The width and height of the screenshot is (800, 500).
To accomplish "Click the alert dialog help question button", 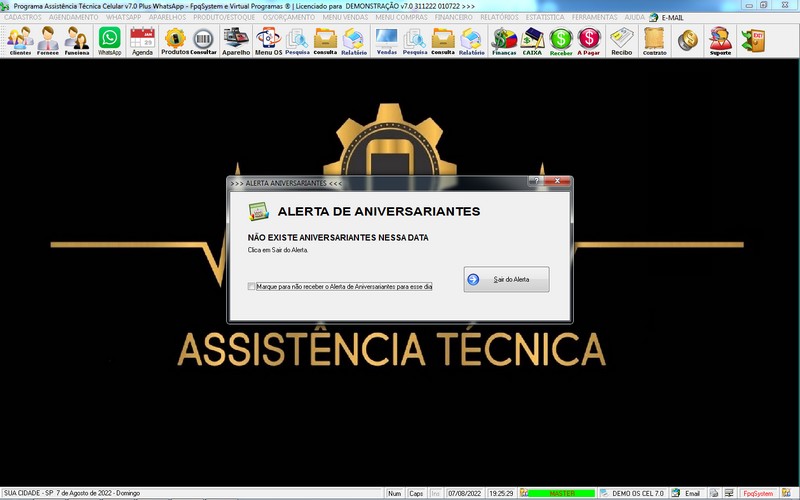I will (x=535, y=181).
